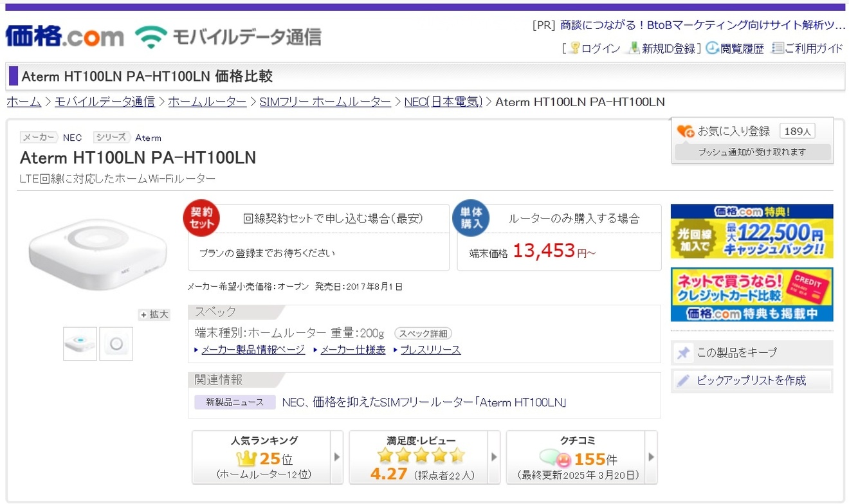The width and height of the screenshot is (849, 504).
Task: Select the first router thumbnail
Action: pyautogui.click(x=80, y=343)
